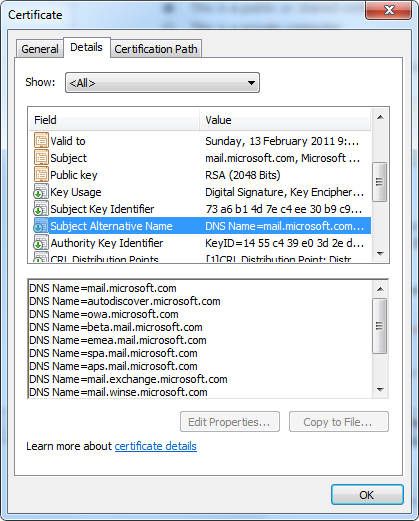Select the Valid to row

tap(200, 141)
